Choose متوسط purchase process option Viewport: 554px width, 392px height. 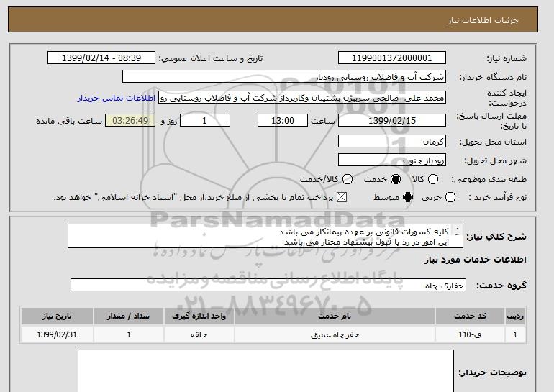(x=408, y=197)
